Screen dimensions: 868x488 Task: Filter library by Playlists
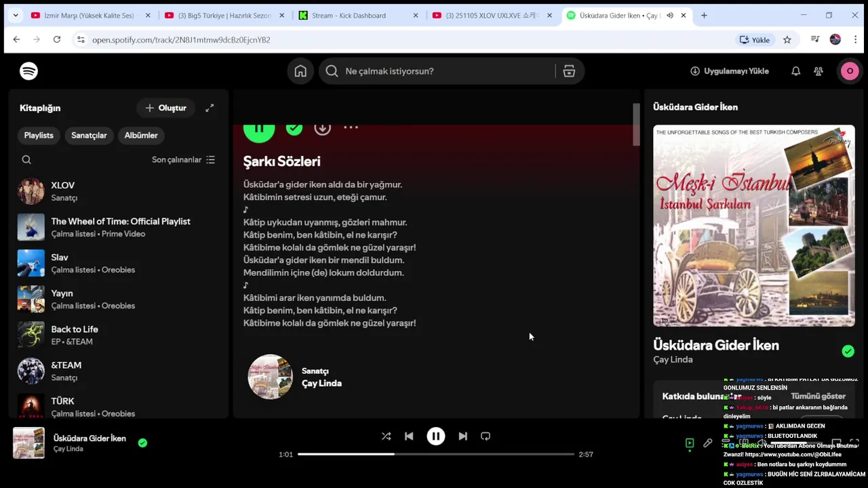pyautogui.click(x=39, y=136)
